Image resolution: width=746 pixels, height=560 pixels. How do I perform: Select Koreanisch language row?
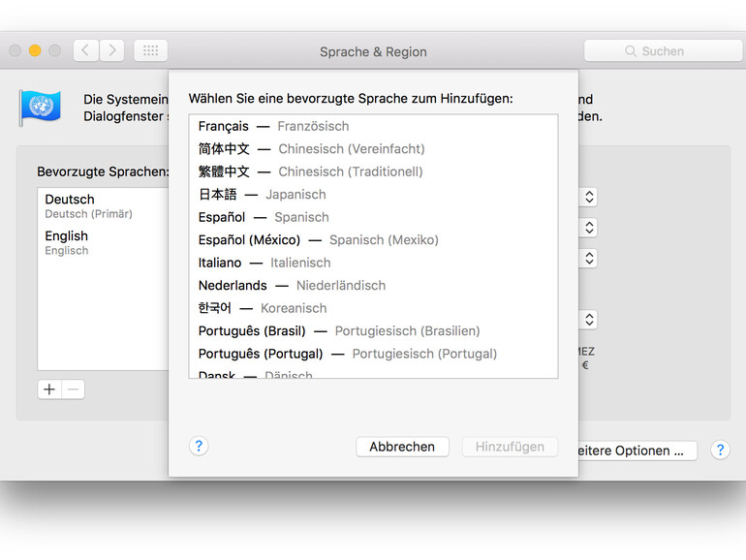click(373, 308)
